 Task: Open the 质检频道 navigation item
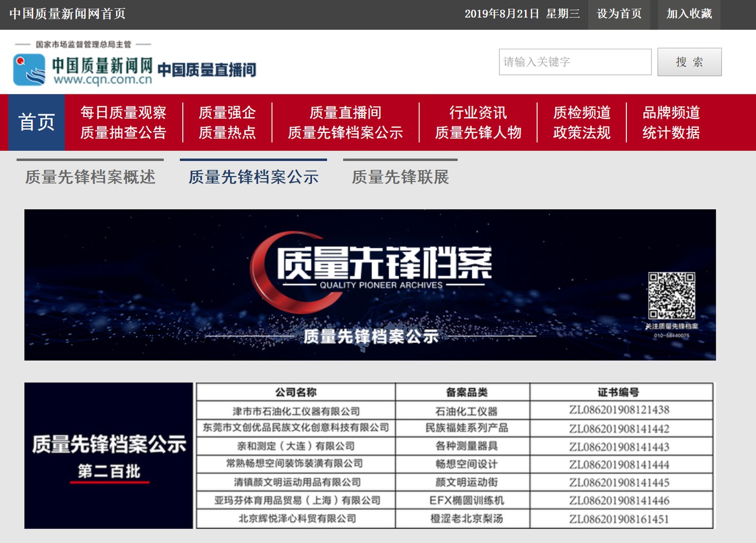tap(581, 112)
